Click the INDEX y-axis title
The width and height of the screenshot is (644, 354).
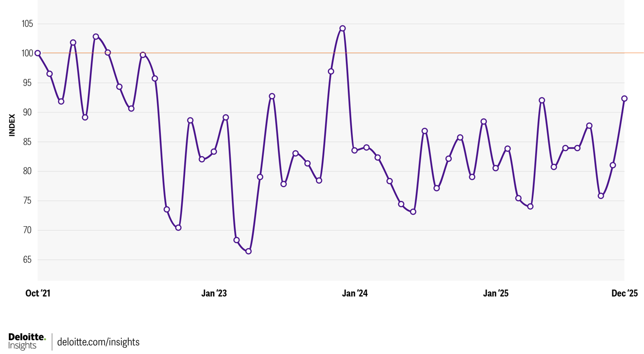pos(12,125)
